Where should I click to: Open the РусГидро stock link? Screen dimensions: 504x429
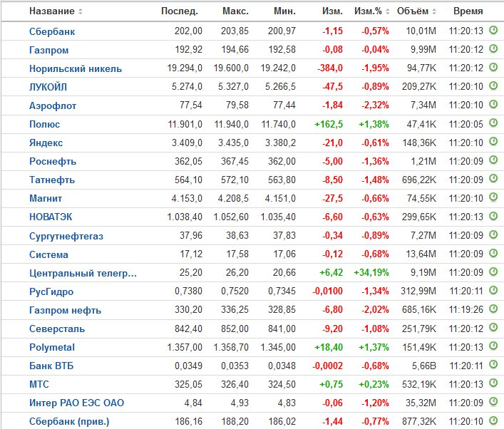pyautogui.click(x=51, y=291)
